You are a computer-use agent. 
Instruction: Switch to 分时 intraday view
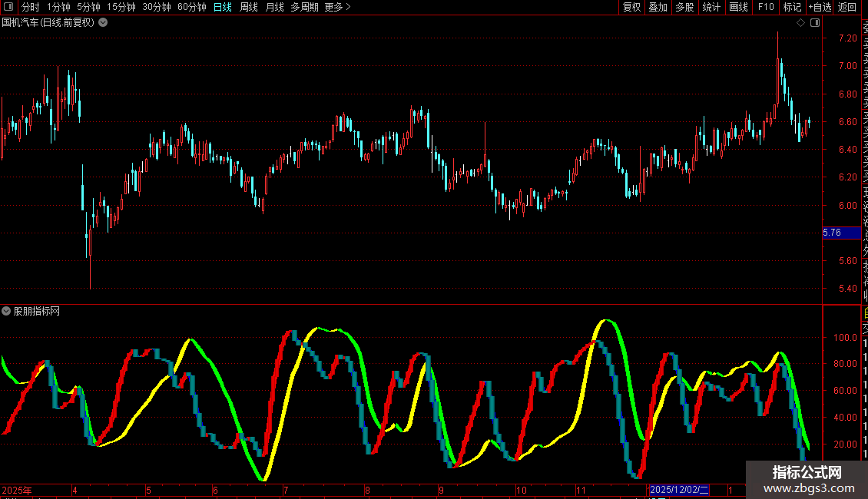(x=31, y=7)
